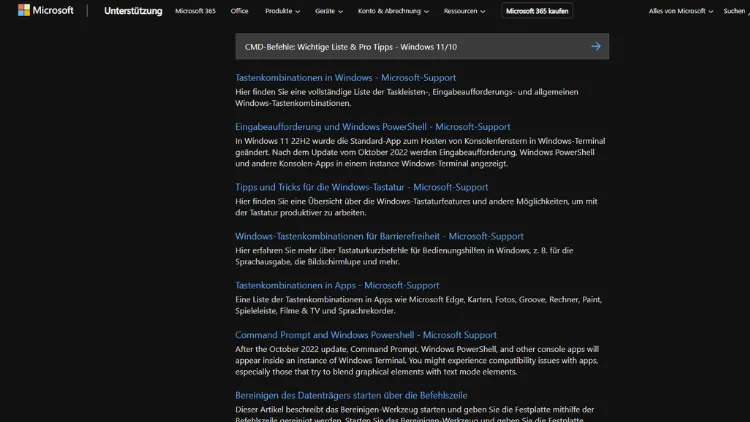Expand Konto & Abrechnung dropdown
Screen dimensions: 750x422
click(x=393, y=11)
